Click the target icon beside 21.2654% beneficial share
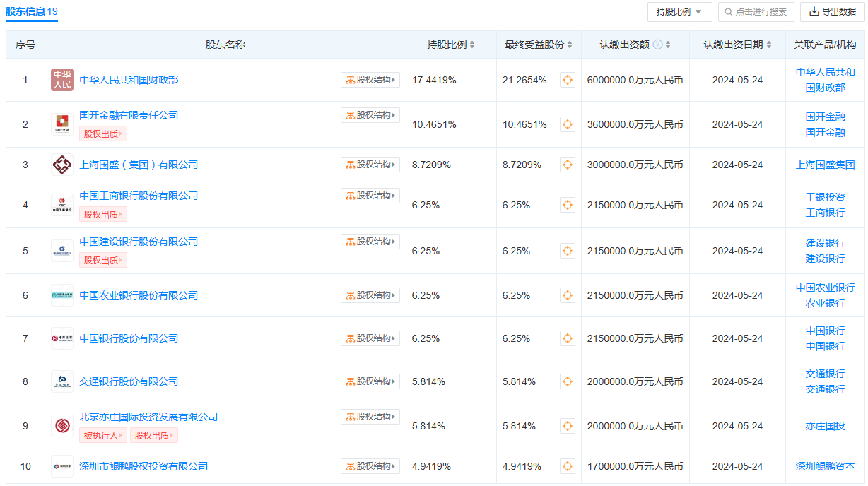 [567, 80]
